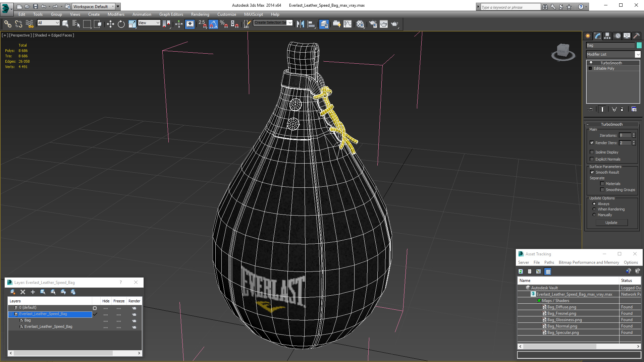Click the Pin Stack icon

tap(591, 109)
